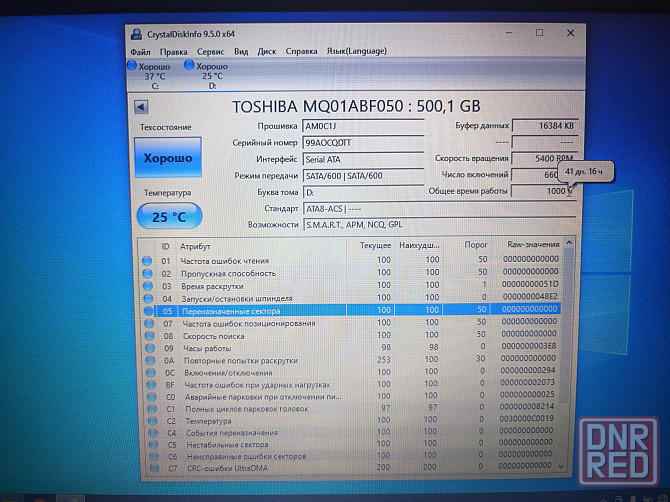Screen dimensions: 670x502
Task: Click the serial number field
Action: point(363,143)
